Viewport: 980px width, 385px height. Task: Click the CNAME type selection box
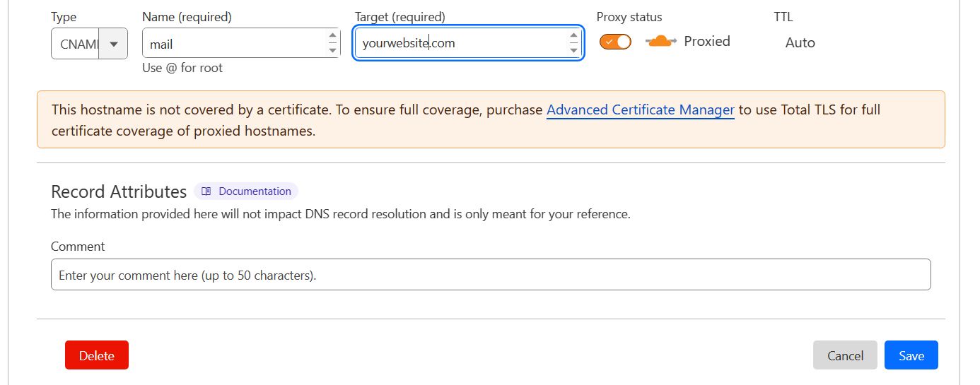coord(76,44)
